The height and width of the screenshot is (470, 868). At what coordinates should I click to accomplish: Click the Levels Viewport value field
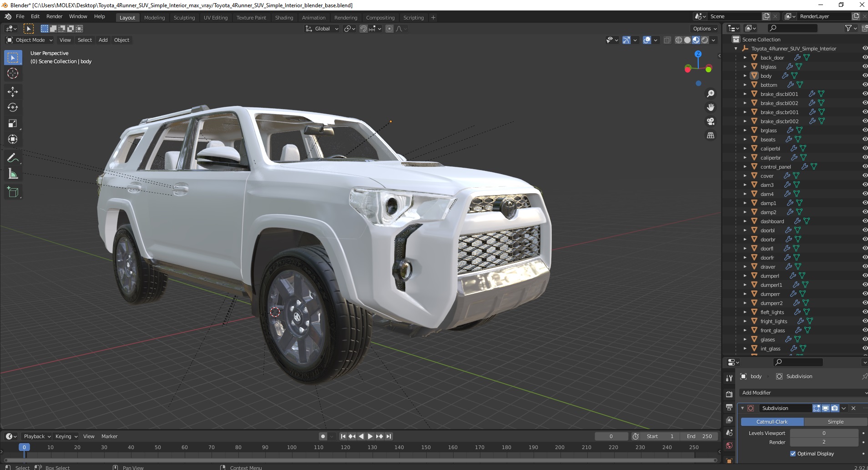[824, 433]
